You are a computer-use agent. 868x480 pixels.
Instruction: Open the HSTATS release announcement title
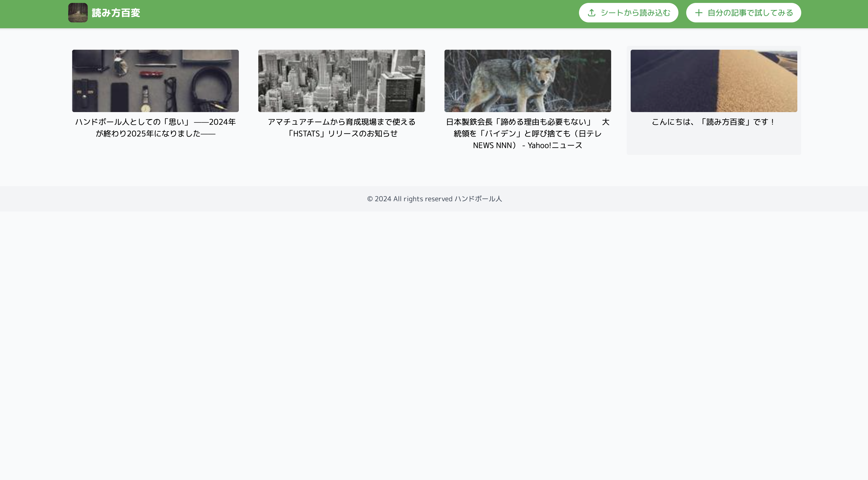point(341,128)
